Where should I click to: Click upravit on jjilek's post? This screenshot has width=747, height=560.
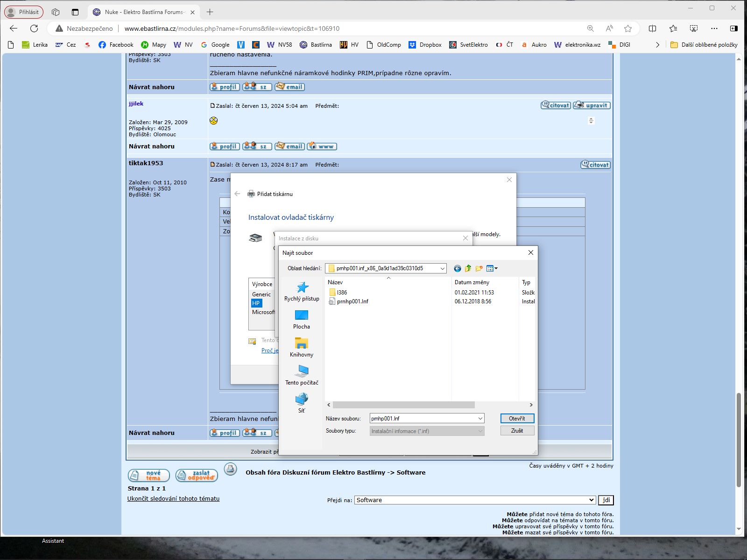592,105
